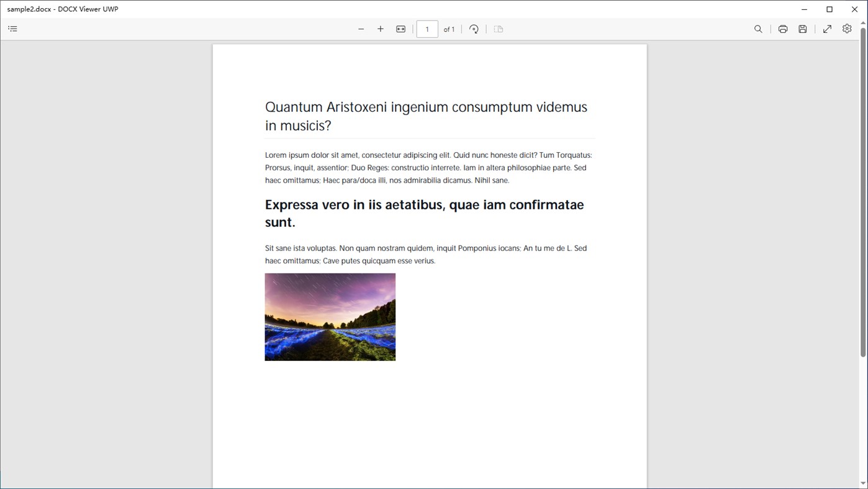Viewport: 868px width, 489px height.
Task: Zoom out with the minus icon
Action: (361, 29)
